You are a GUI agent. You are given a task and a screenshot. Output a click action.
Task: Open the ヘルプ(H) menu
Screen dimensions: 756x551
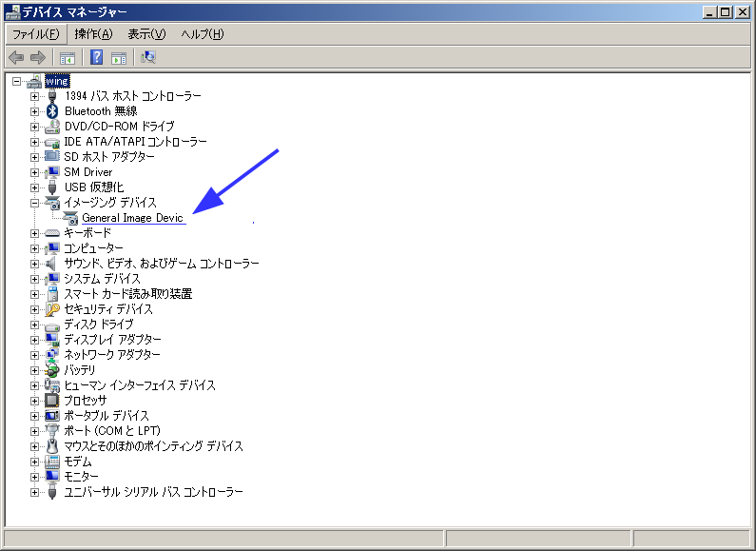pyautogui.click(x=203, y=34)
